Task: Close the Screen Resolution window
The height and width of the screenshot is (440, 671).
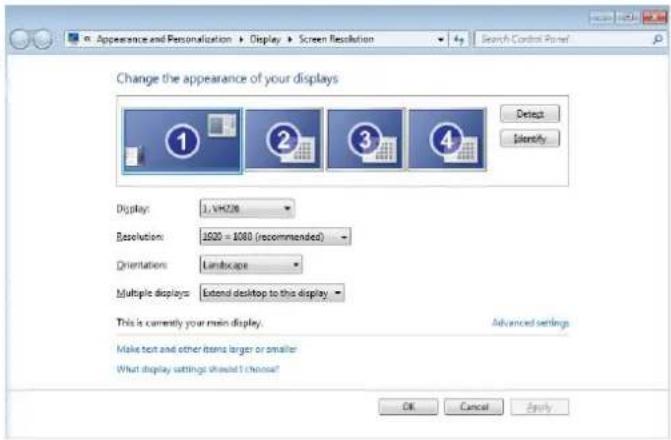Action: (654, 17)
